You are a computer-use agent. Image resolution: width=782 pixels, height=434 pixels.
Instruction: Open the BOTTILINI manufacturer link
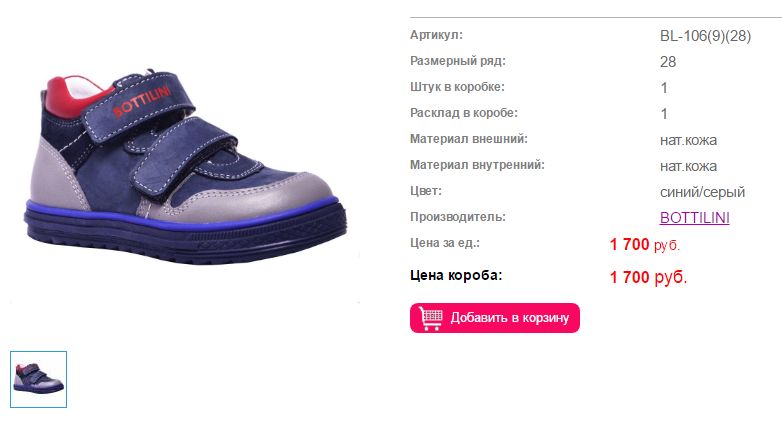[694, 218]
